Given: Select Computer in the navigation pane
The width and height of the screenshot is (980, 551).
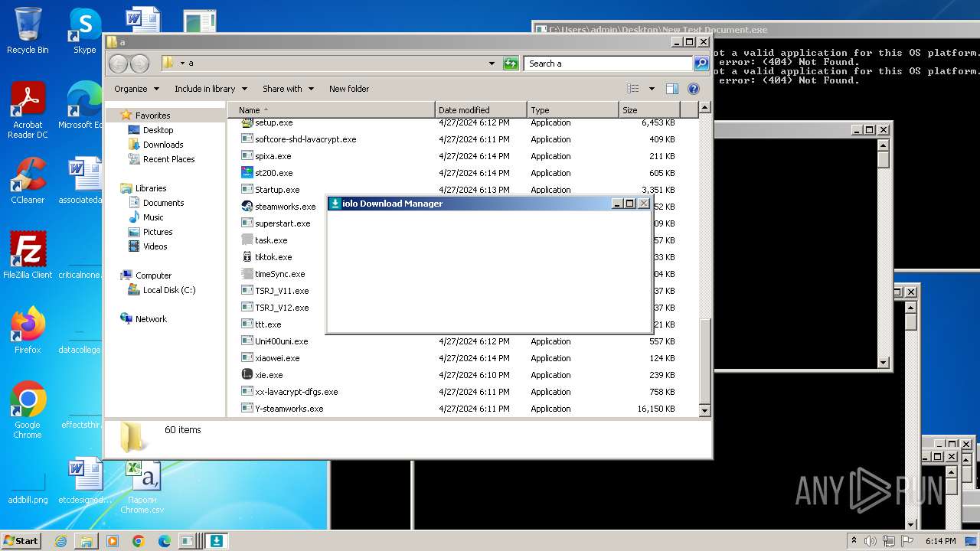Looking at the screenshot, I should 153,275.
